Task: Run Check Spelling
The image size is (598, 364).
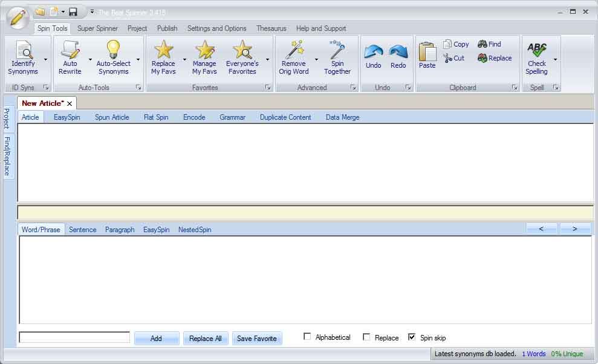Action: (x=536, y=57)
